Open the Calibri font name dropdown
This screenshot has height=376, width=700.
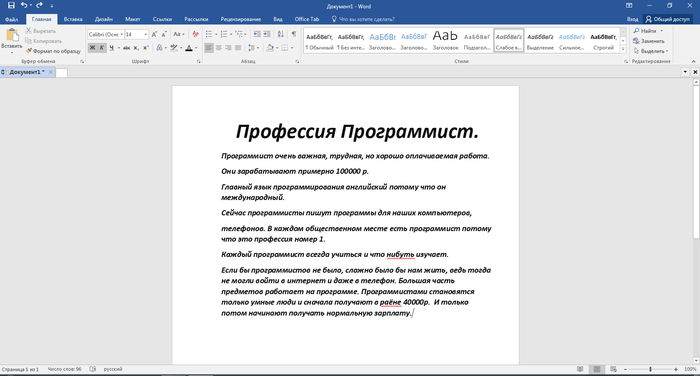[121, 34]
